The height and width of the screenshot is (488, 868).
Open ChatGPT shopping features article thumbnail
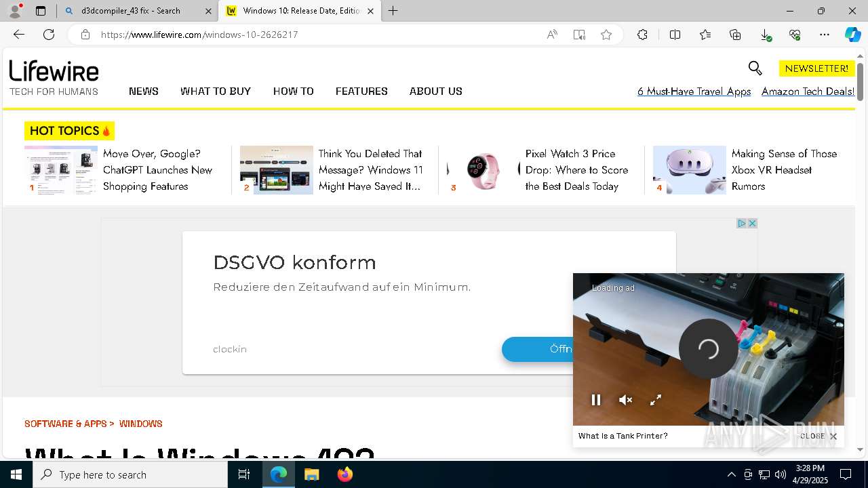pyautogui.click(x=61, y=170)
